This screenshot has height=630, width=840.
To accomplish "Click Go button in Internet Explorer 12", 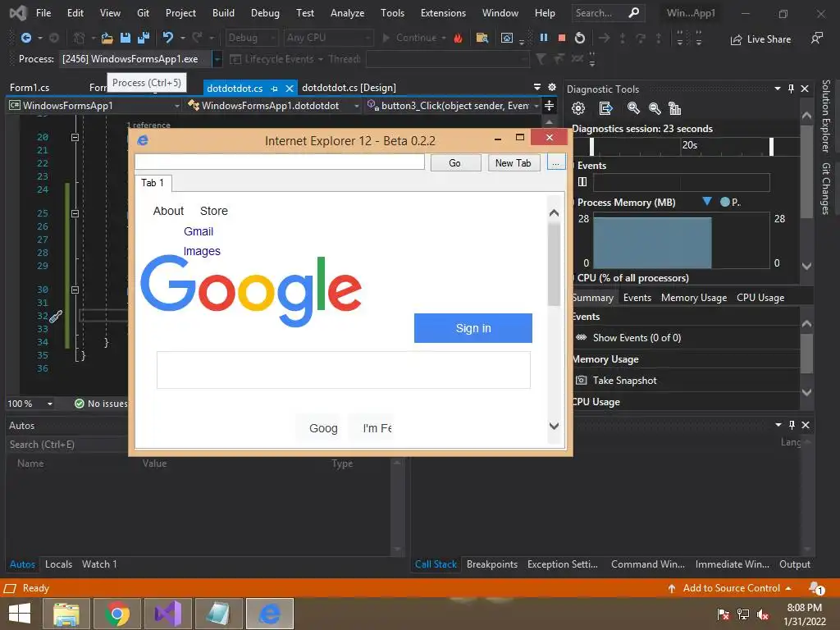I will pyautogui.click(x=454, y=163).
